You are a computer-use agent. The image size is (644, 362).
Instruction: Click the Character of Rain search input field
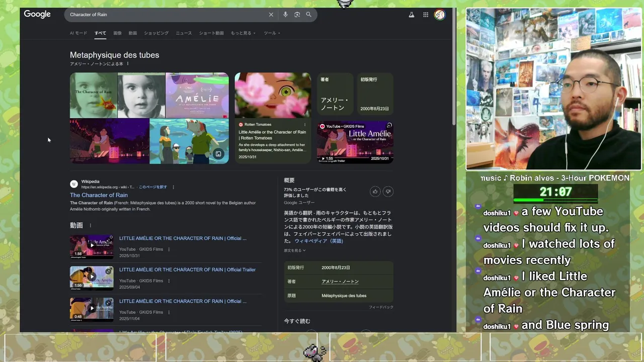pos(166,15)
